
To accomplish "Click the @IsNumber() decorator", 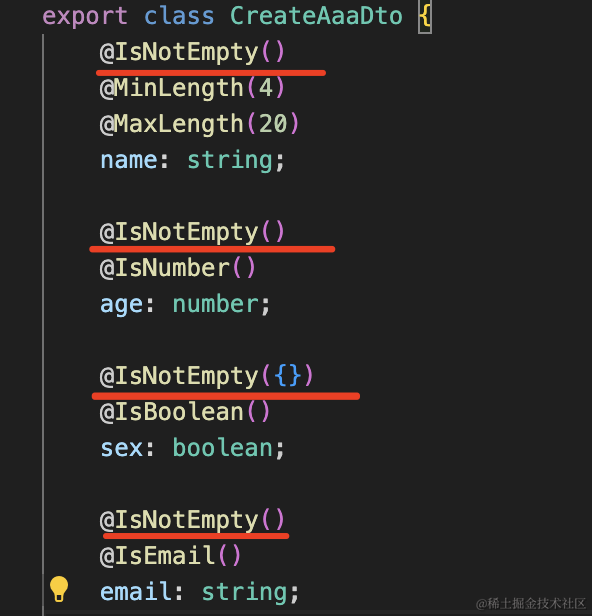I will [x=178, y=268].
